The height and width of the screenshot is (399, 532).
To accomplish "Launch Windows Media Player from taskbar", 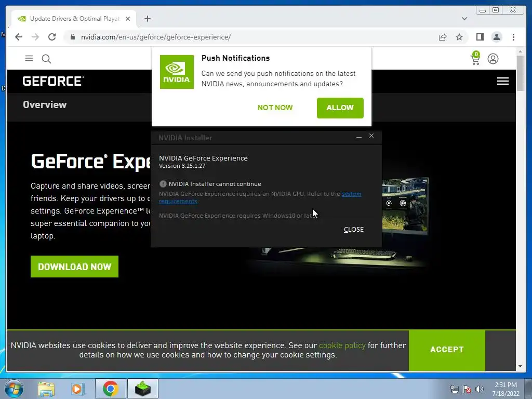I will click(78, 389).
